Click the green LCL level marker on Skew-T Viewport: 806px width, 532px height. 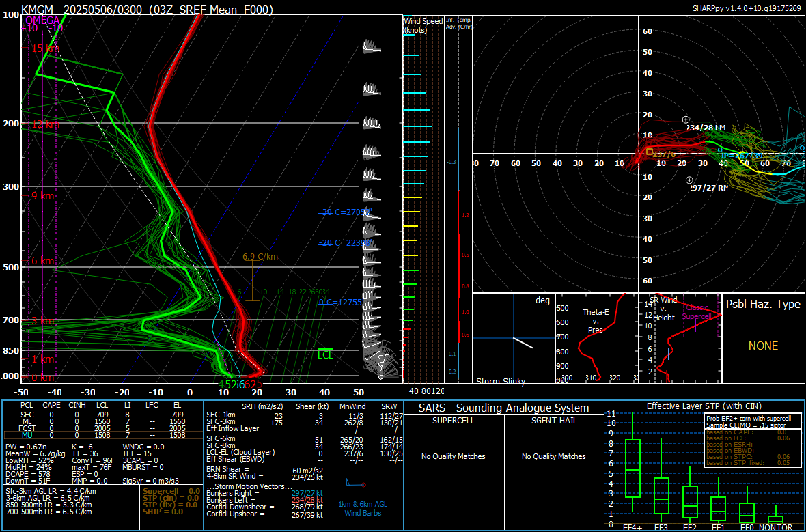[325, 354]
